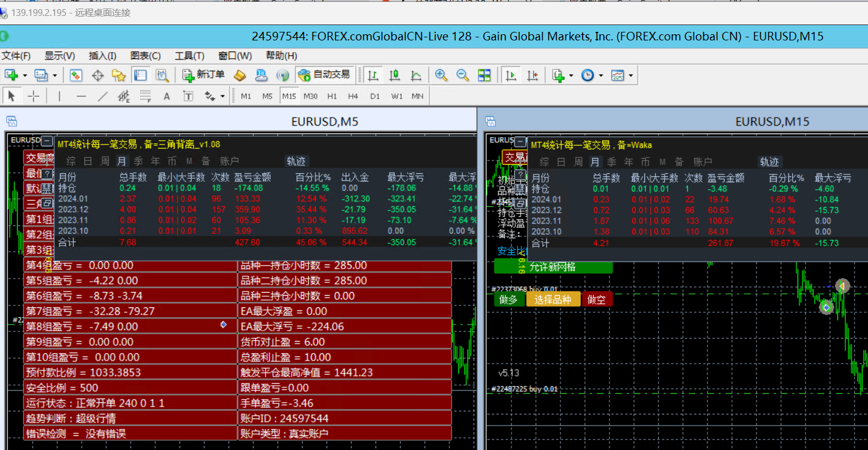Click the 账户ID : 24597544 row
Screen dimensions: 868x450
(344, 418)
